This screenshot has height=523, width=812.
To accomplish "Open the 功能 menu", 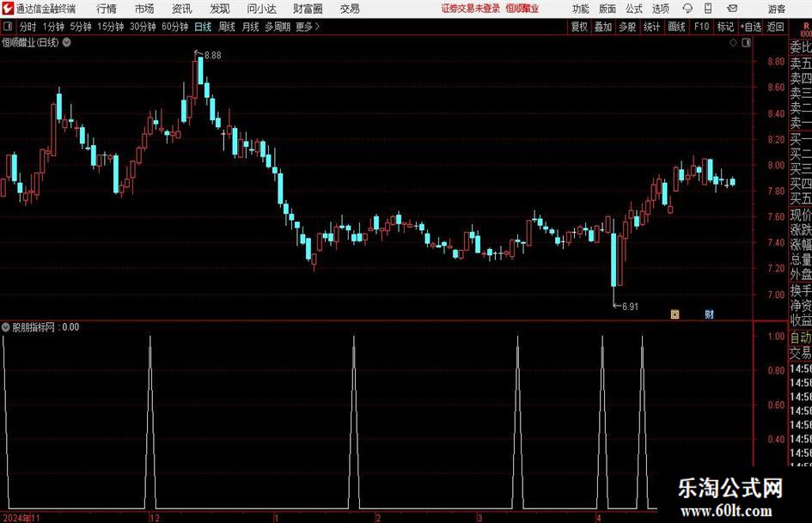I will click(581, 9).
